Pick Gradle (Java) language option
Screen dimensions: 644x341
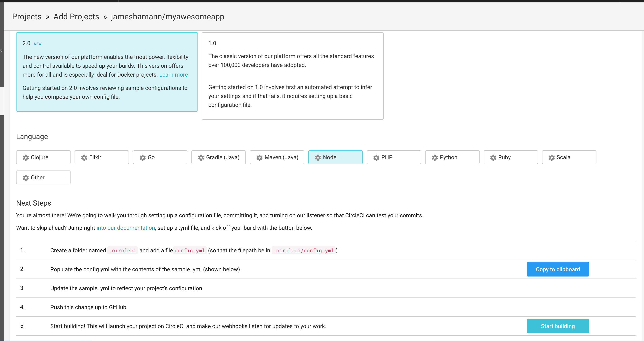point(219,157)
